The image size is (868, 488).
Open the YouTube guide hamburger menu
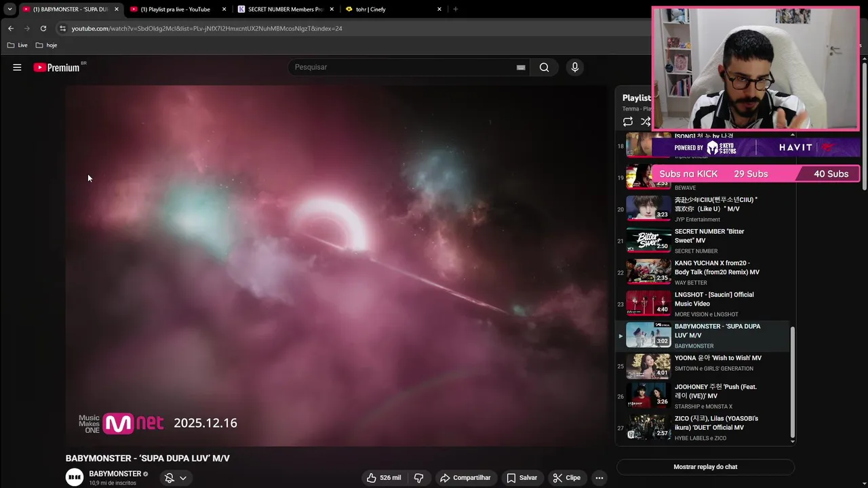(17, 67)
